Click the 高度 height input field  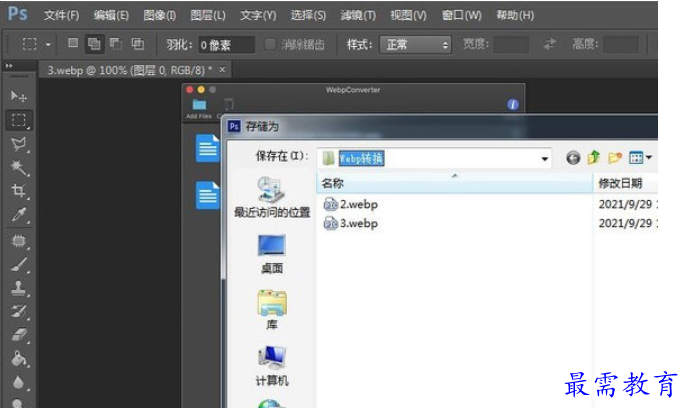click(x=620, y=45)
